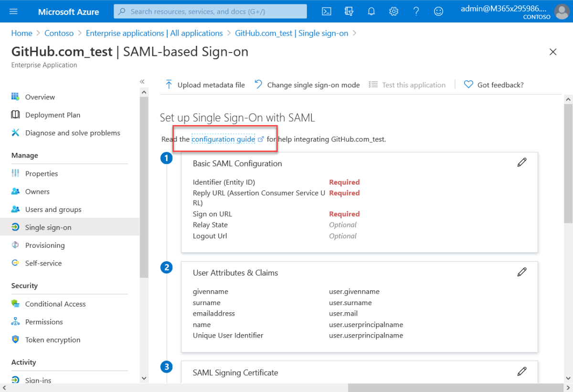
Task: Collapse the left navigation pane chevron
Action: pyautogui.click(x=142, y=82)
